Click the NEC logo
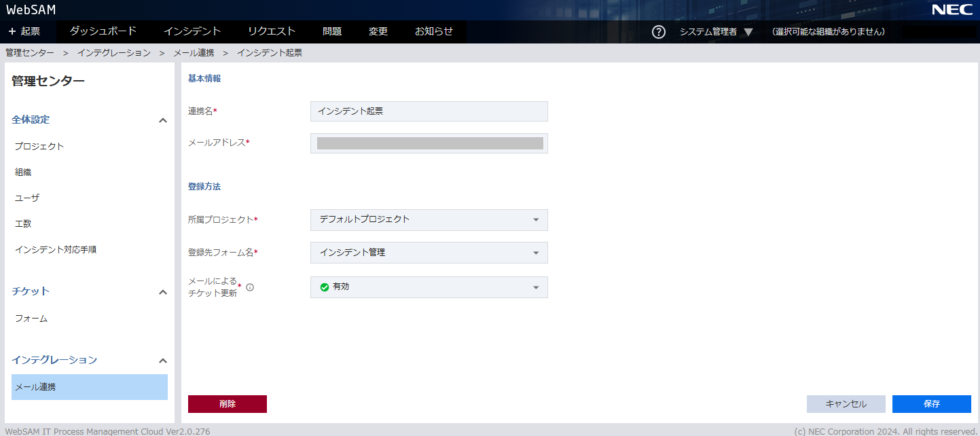This screenshot has width=980, height=436. [951, 10]
